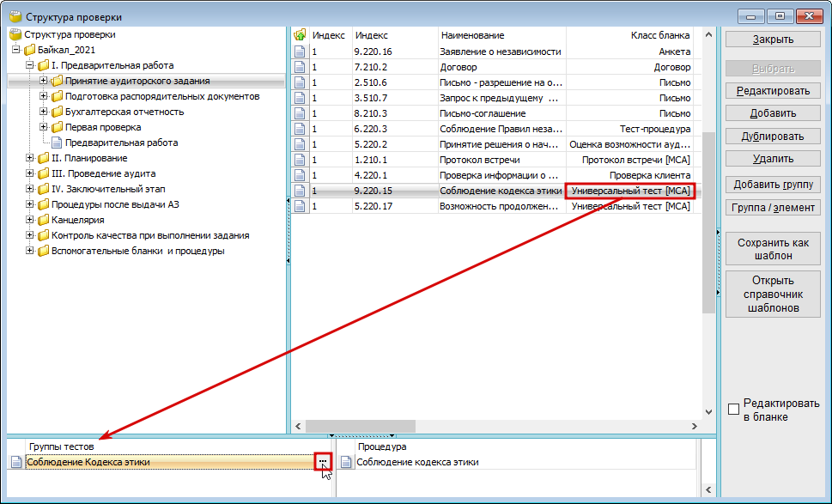Click folder icon of Канцелярия
This screenshot has height=504, width=832.
point(44,220)
